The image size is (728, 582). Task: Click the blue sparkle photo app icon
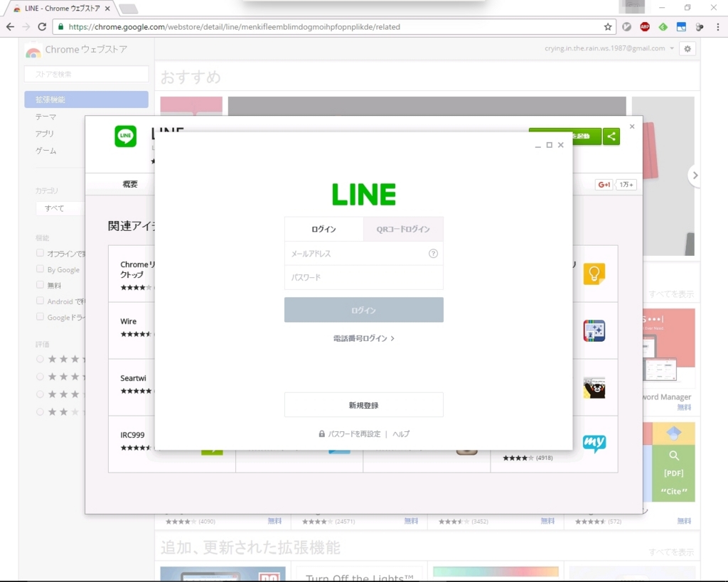(x=594, y=331)
